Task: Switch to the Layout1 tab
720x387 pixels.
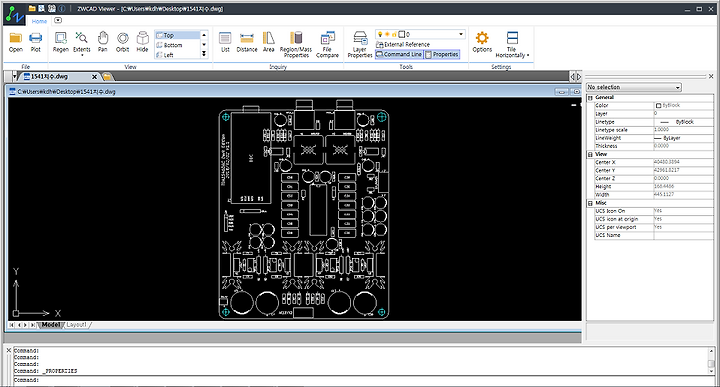Action: pos(76,325)
